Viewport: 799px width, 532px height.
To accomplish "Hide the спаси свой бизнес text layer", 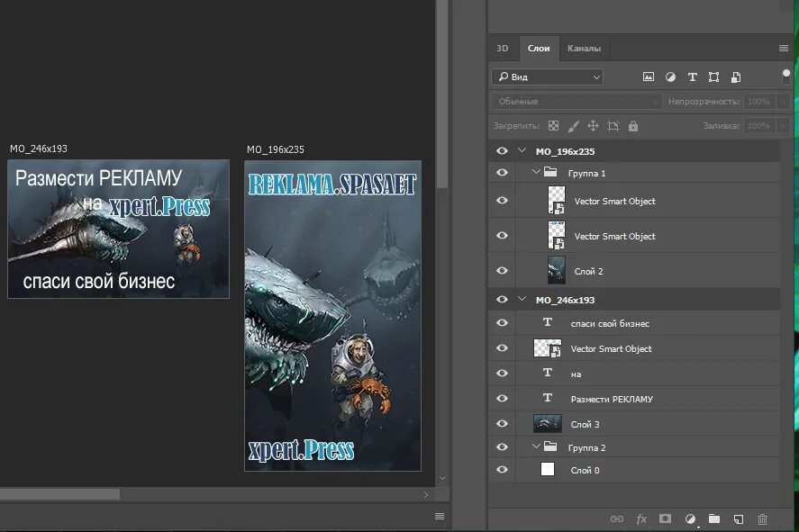I will (502, 323).
